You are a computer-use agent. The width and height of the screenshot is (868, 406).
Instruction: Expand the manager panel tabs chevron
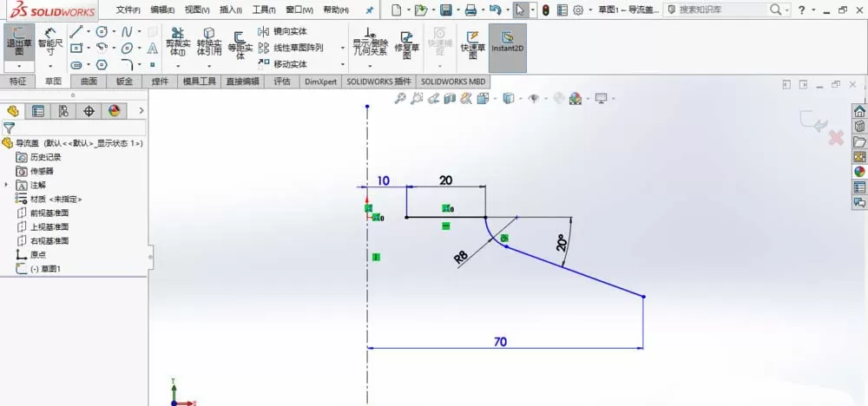[141, 111]
